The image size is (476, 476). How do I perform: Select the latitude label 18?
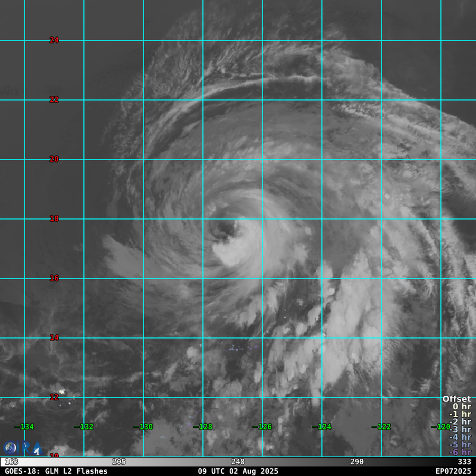click(54, 218)
